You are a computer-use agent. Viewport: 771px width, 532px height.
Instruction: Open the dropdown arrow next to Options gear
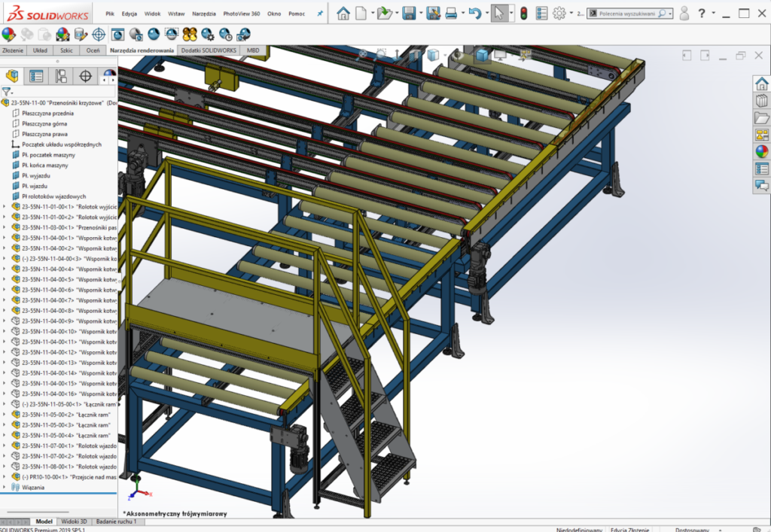[571, 14]
